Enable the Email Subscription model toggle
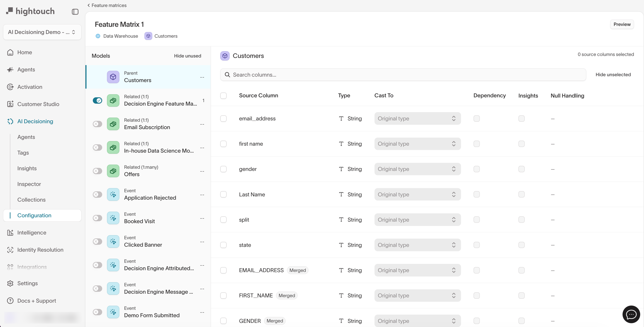Viewport: 644px width, 327px height. tap(97, 124)
